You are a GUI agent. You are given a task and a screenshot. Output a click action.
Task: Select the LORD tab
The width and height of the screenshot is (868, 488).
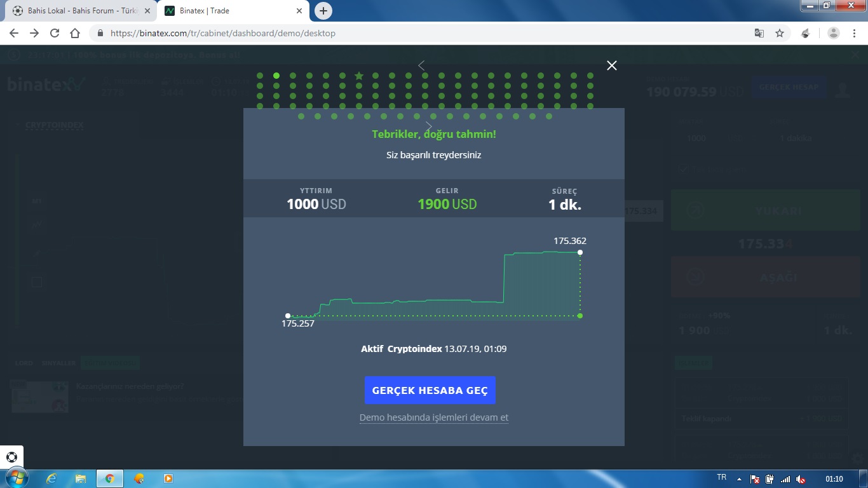point(24,363)
